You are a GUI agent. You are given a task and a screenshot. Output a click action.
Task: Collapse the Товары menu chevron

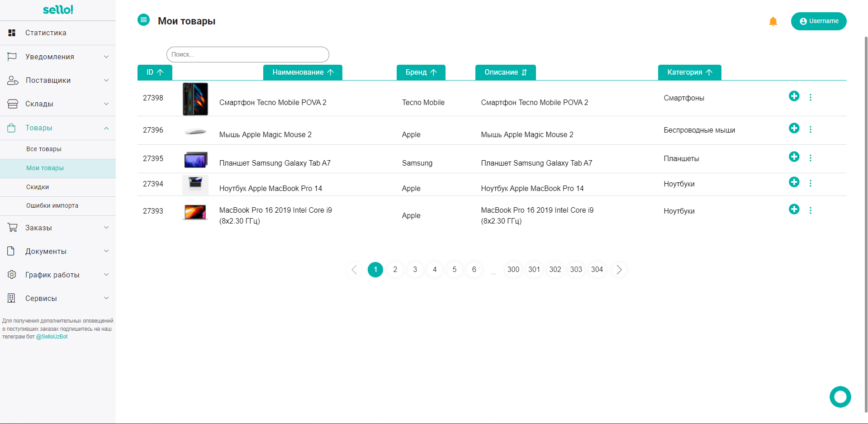point(106,128)
